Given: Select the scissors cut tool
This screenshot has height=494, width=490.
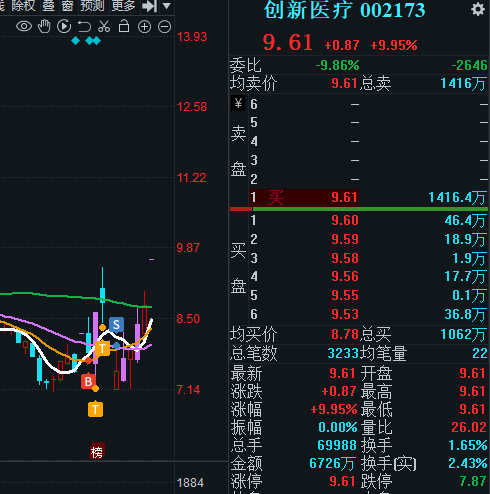Looking at the screenshot, I should 104,26.
